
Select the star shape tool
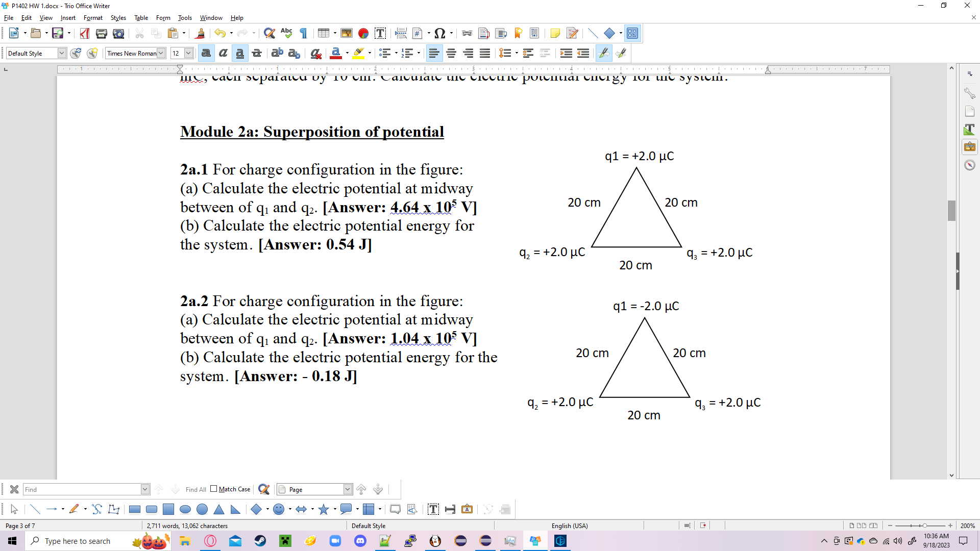point(324,509)
